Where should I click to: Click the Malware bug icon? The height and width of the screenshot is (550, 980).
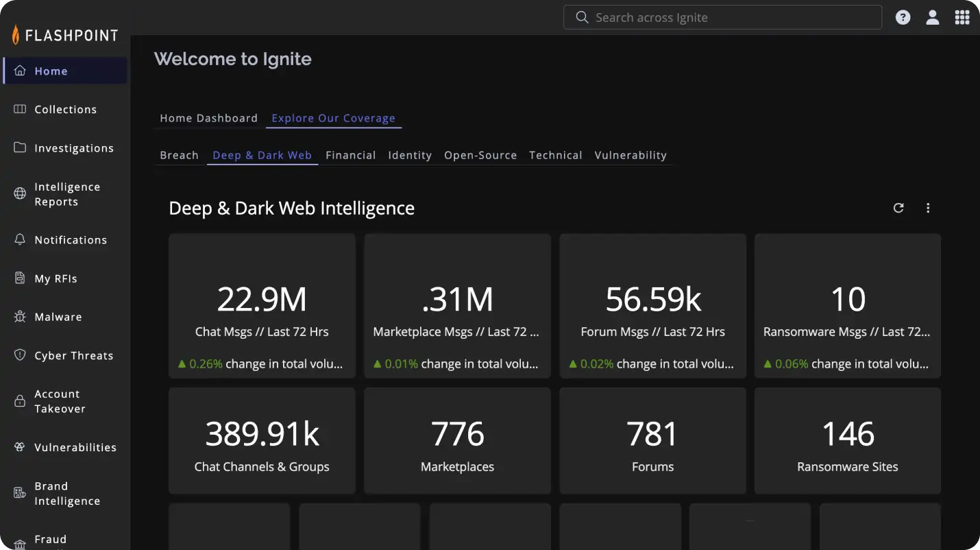20,317
